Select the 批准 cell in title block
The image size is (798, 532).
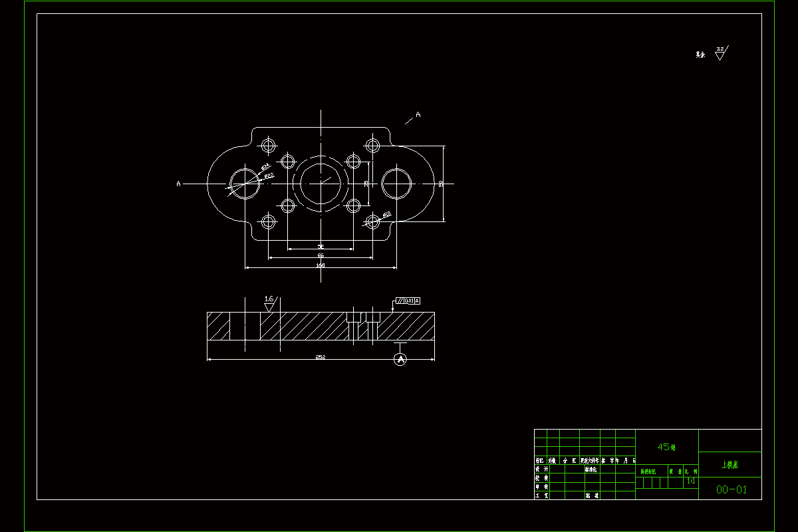[x=593, y=495]
